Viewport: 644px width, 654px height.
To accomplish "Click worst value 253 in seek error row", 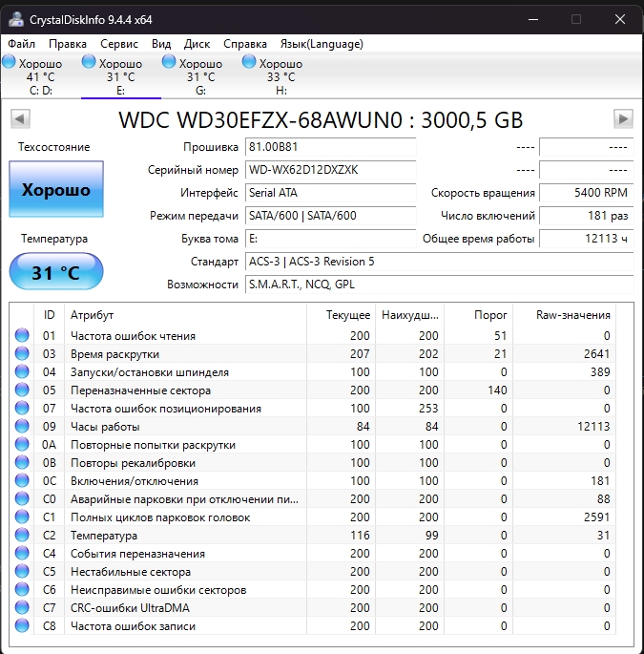I will (428, 408).
